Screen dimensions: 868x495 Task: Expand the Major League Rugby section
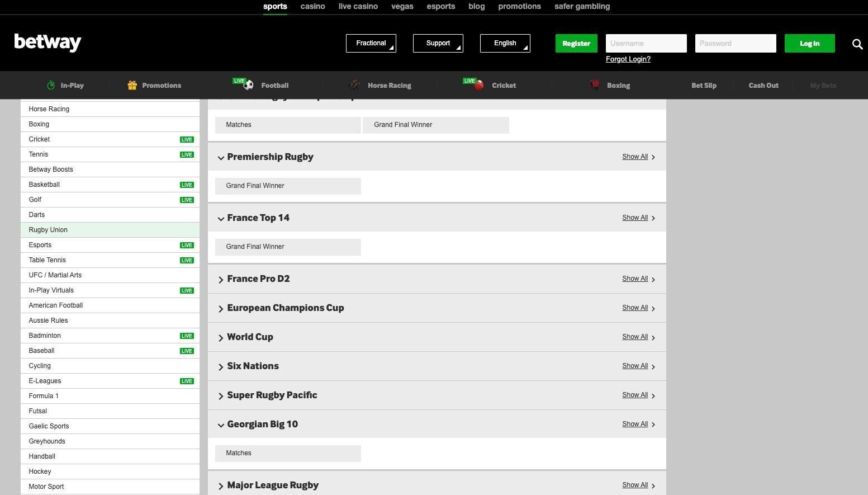click(x=221, y=485)
